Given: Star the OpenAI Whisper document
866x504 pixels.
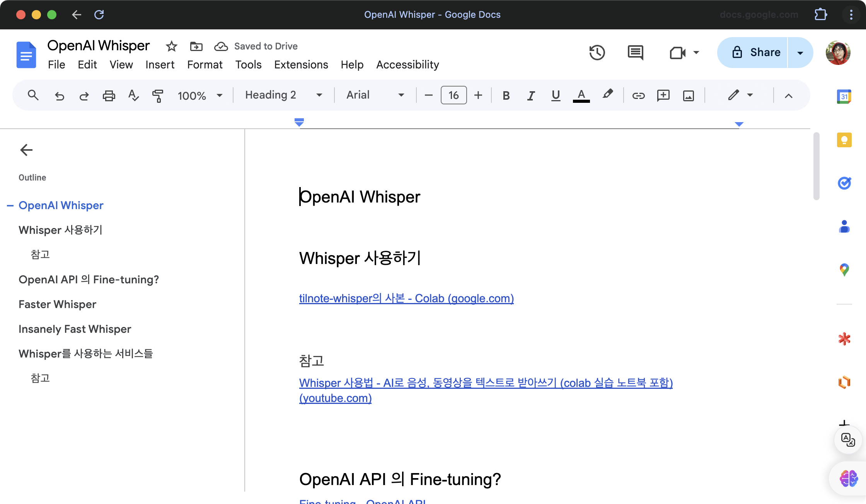Looking at the screenshot, I should tap(171, 46).
